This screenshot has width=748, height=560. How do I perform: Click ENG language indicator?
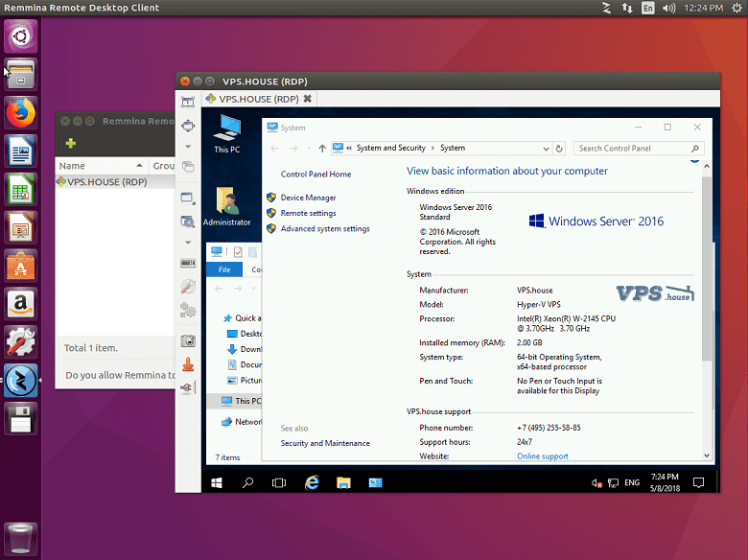632,482
